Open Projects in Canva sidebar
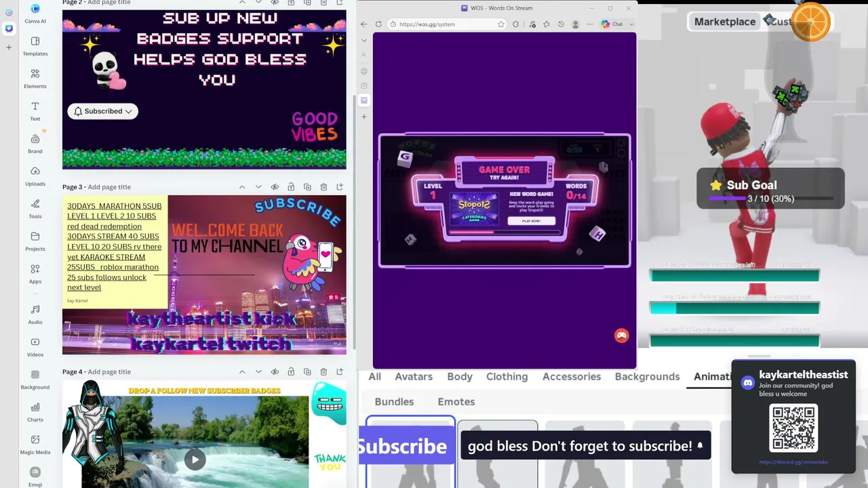The height and width of the screenshot is (488, 868). (x=35, y=241)
